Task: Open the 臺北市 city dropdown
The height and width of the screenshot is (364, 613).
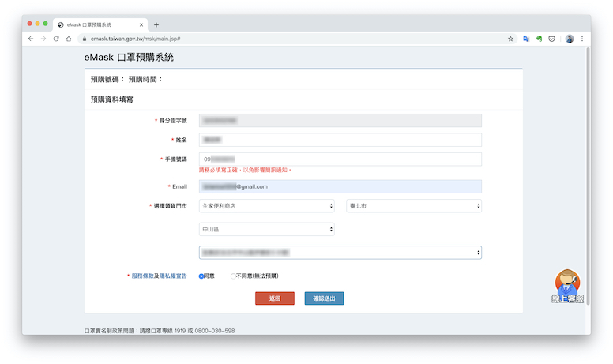Action: (x=414, y=206)
